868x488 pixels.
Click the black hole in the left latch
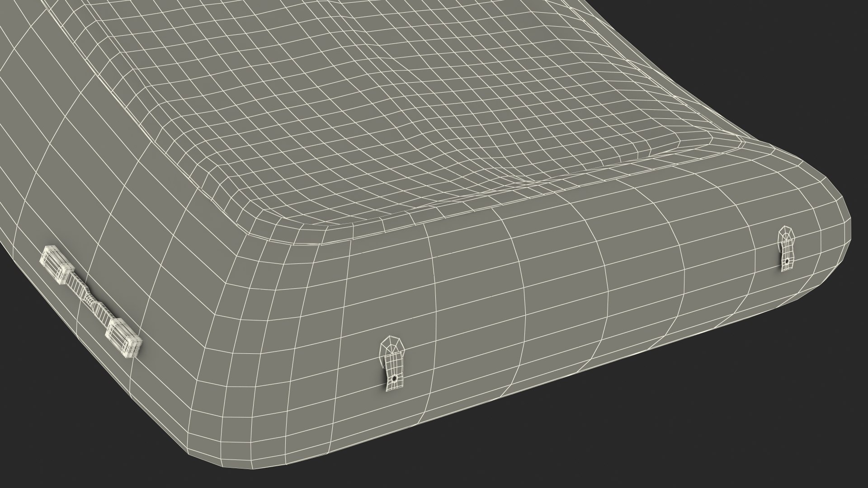(x=394, y=378)
